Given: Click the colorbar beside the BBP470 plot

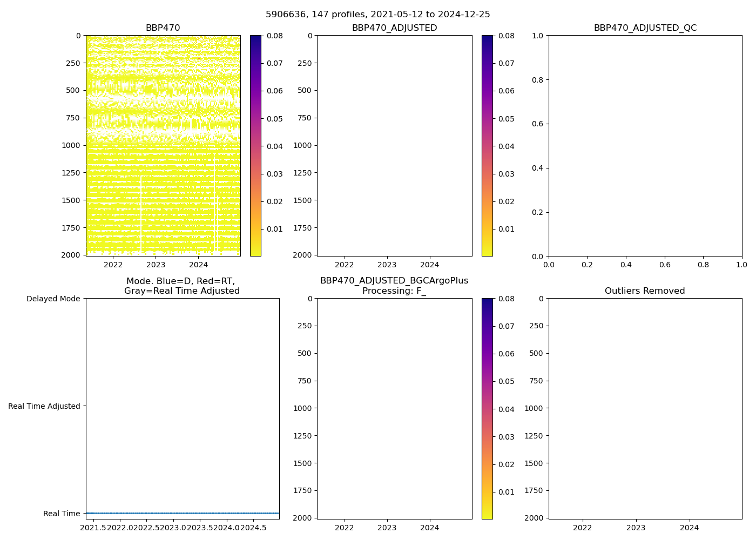Looking at the screenshot, I should (x=255, y=146).
